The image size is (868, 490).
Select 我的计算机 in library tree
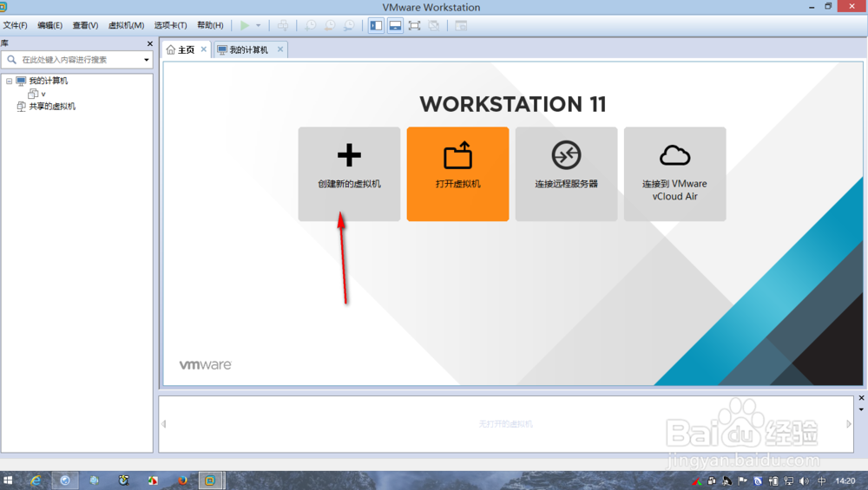[x=48, y=81]
